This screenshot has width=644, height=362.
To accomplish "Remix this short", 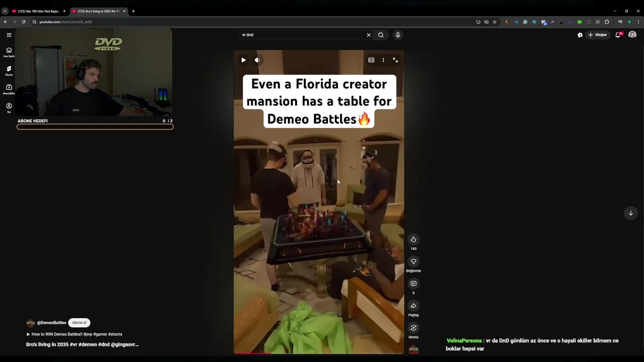I will point(414,328).
